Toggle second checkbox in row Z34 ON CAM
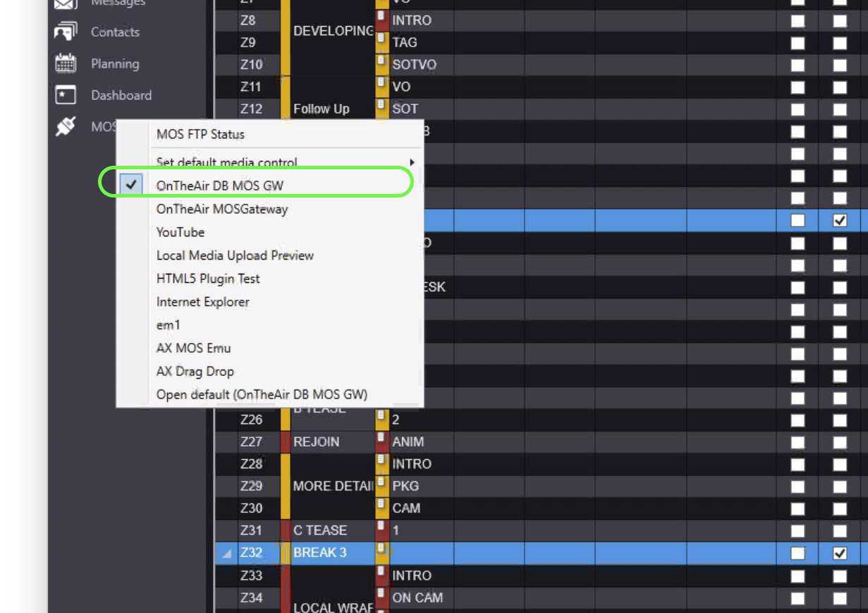Viewport: 868px width, 613px height. click(x=840, y=598)
